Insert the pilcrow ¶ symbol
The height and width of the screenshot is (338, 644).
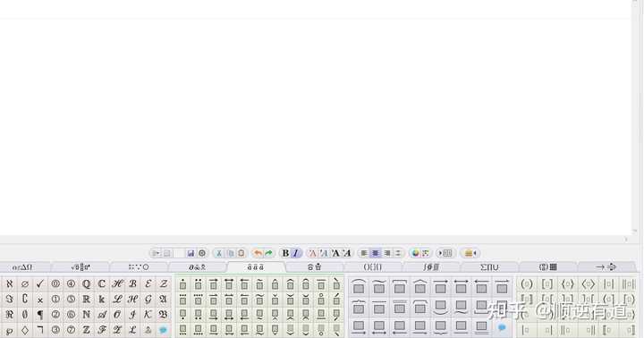(40, 315)
